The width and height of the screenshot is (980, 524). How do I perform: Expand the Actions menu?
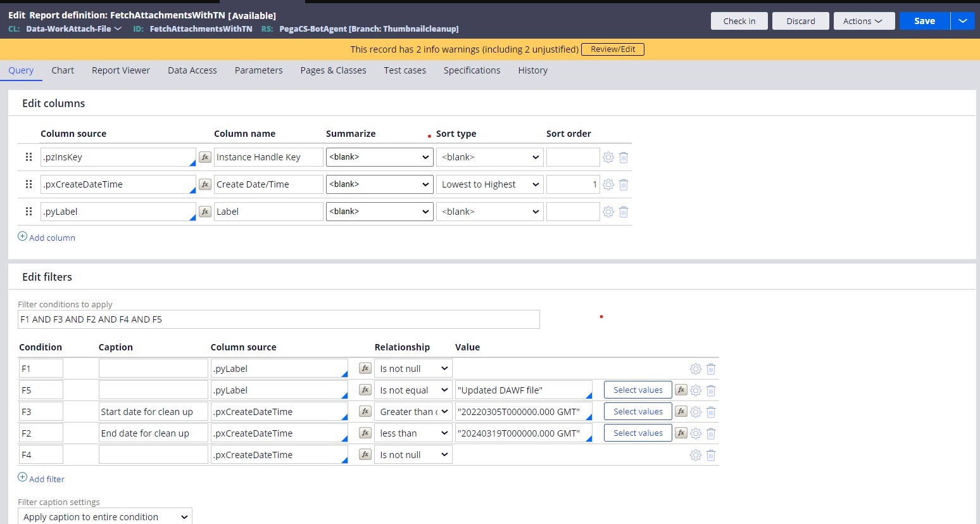(x=864, y=21)
